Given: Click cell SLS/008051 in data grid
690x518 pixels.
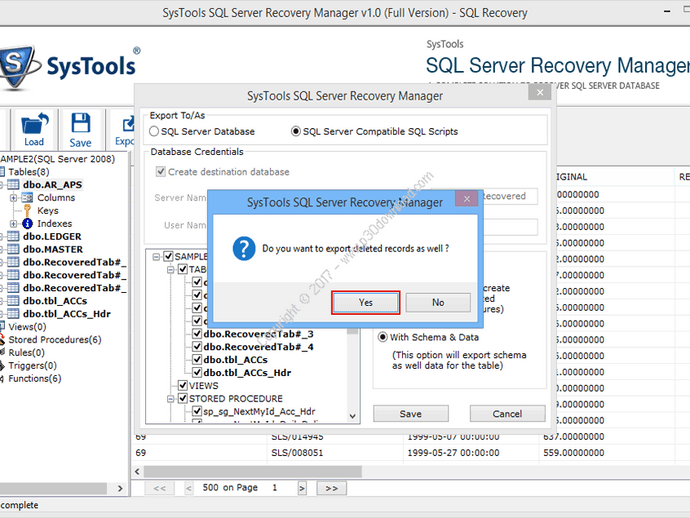Looking at the screenshot, I should 297,452.
